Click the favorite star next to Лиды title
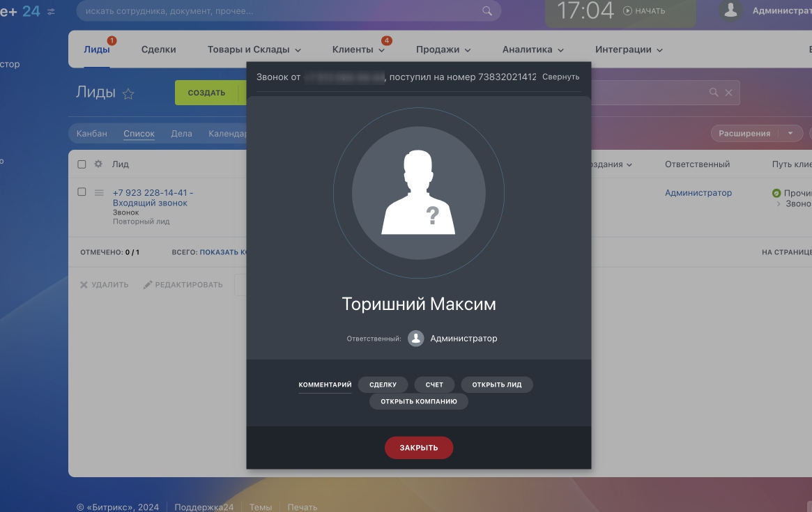The width and height of the screenshot is (812, 512). 128,94
